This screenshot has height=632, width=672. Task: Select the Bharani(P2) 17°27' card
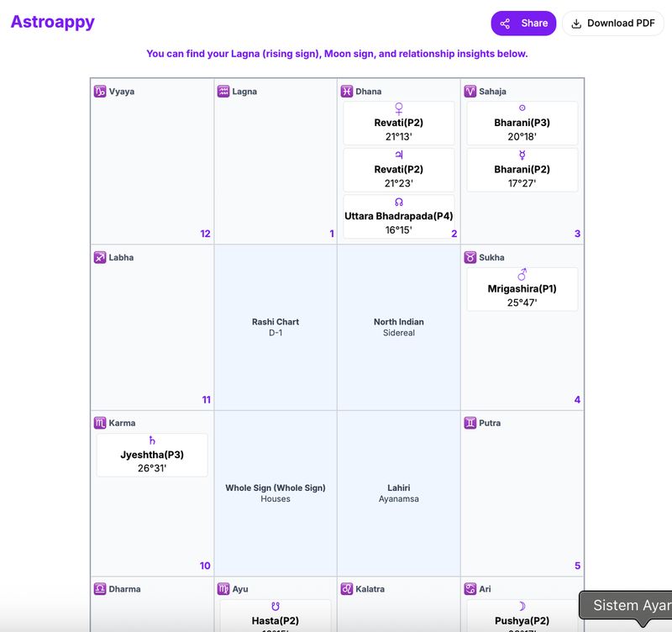click(522, 170)
